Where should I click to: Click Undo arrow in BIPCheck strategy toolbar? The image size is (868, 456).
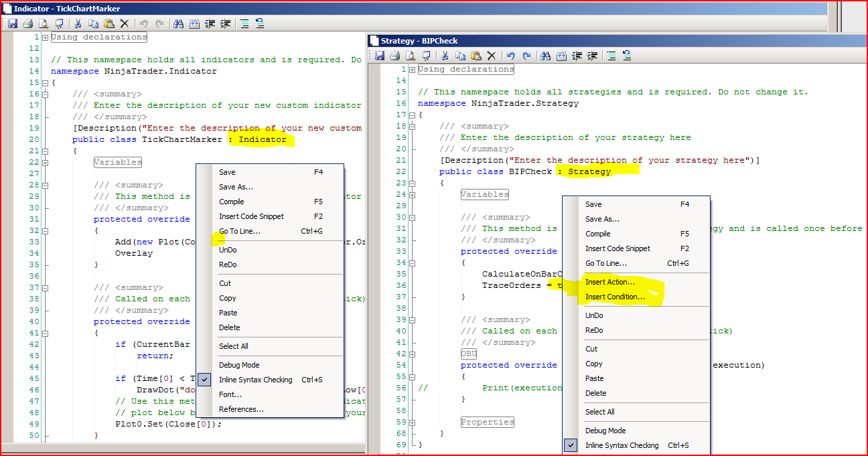point(511,56)
